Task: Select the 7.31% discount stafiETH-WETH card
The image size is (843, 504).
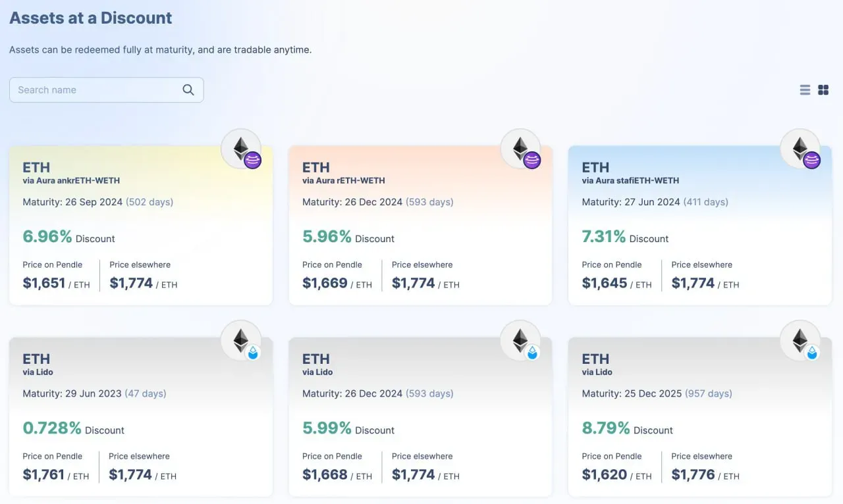Action: point(700,225)
